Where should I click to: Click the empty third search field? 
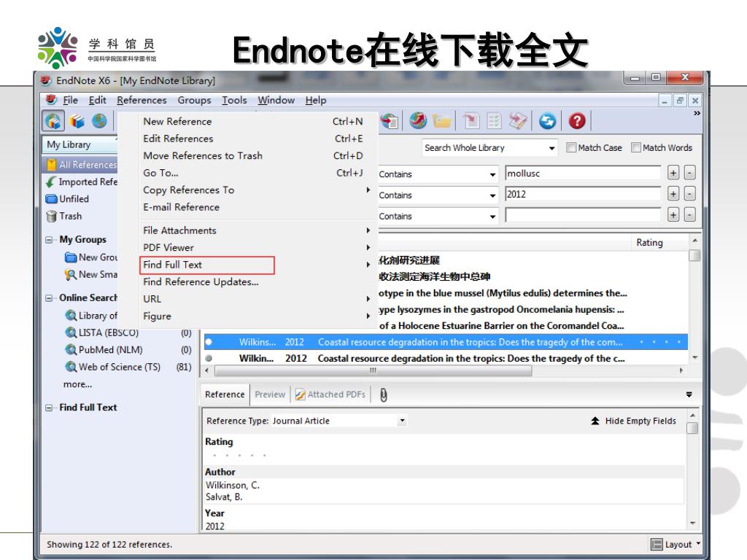pos(583,215)
